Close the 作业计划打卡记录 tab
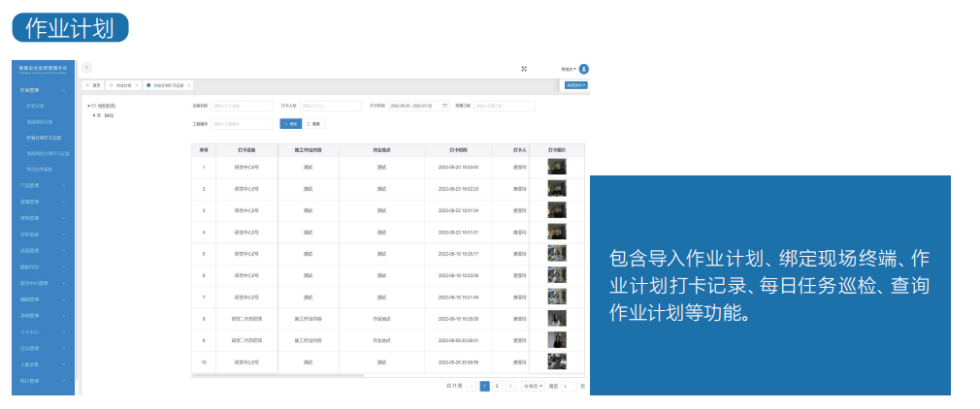This screenshot has height=409, width=980. [x=189, y=85]
